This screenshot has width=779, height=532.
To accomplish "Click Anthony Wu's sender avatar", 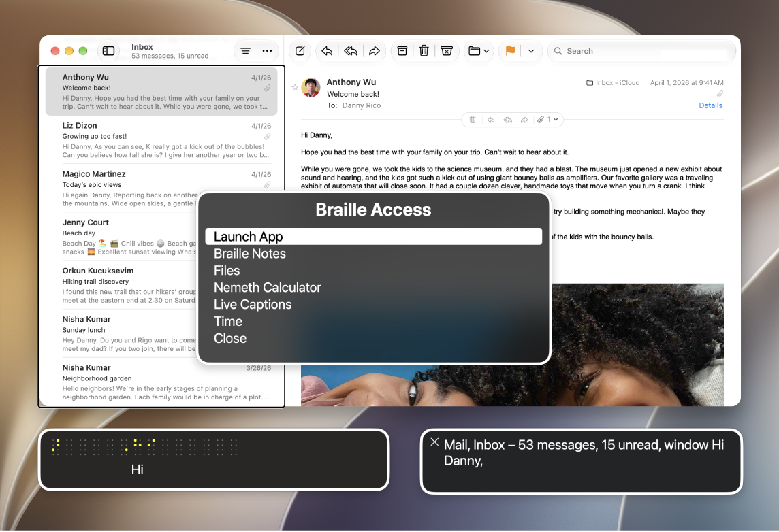I will point(311,88).
